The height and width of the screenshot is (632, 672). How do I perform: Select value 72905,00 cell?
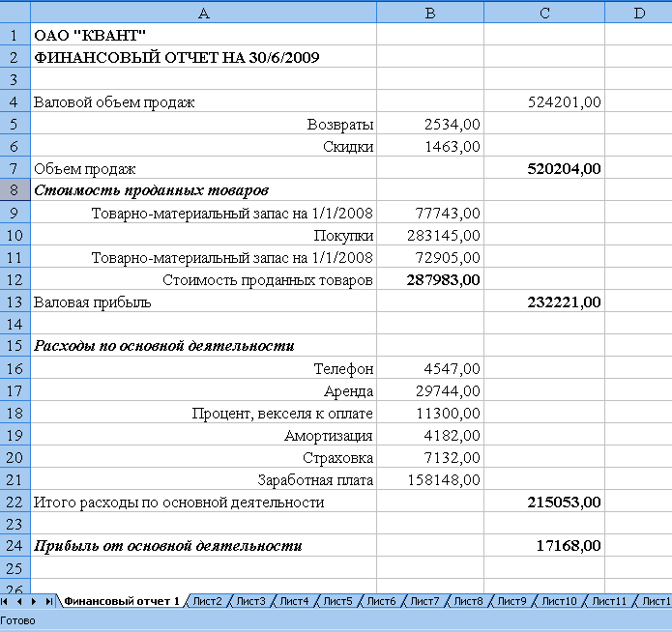pos(430,257)
